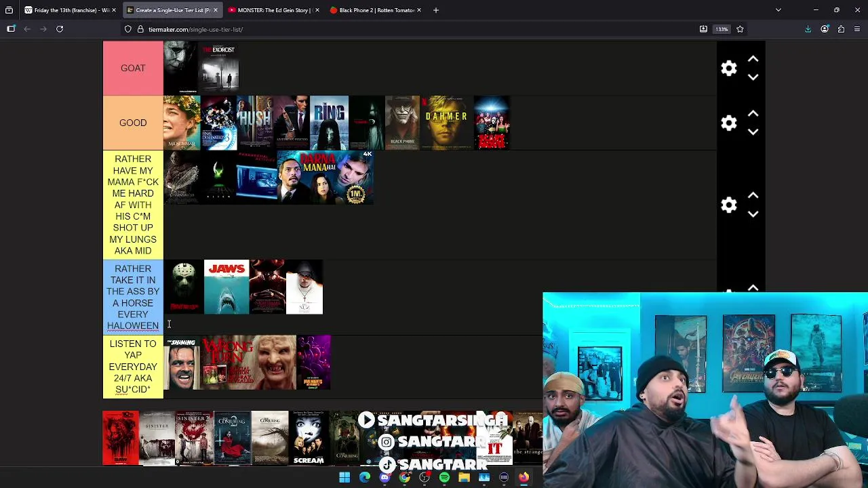Screen dimensions: 868x488
Task: Select the Alien poster in MID tier
Action: pos(218,178)
